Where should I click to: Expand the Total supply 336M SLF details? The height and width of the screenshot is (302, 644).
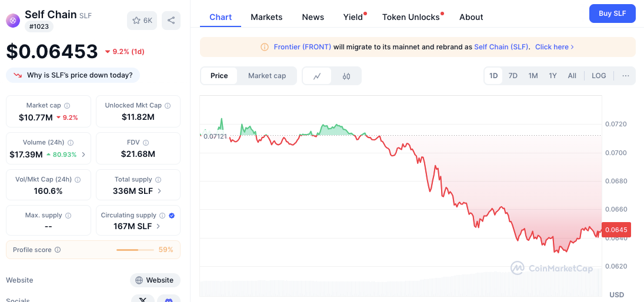pos(138,191)
